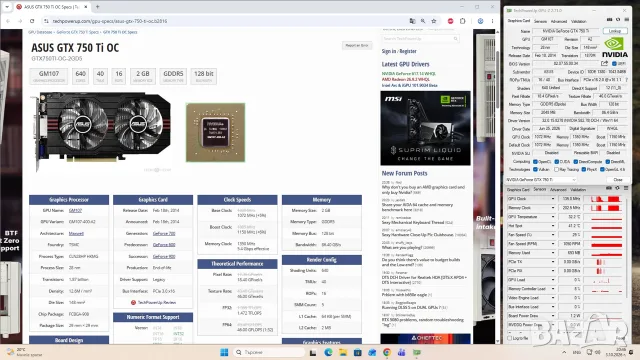Click the Chrome bookmark star icon

click(x=434, y=21)
